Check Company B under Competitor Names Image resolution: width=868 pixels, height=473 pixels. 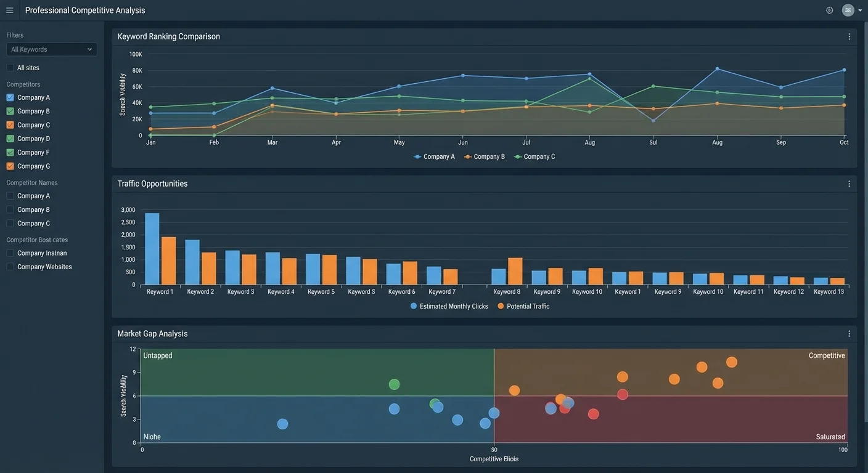point(10,209)
